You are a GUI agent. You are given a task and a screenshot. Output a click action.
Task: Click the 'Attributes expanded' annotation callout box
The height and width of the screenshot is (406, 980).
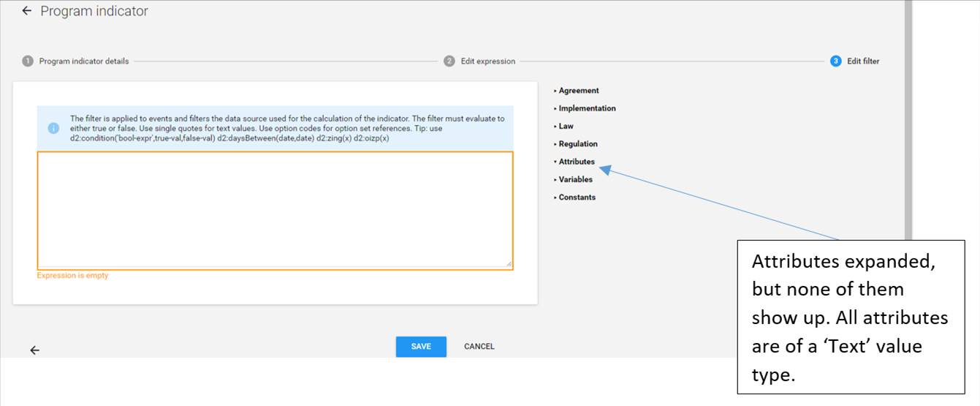[850, 317]
